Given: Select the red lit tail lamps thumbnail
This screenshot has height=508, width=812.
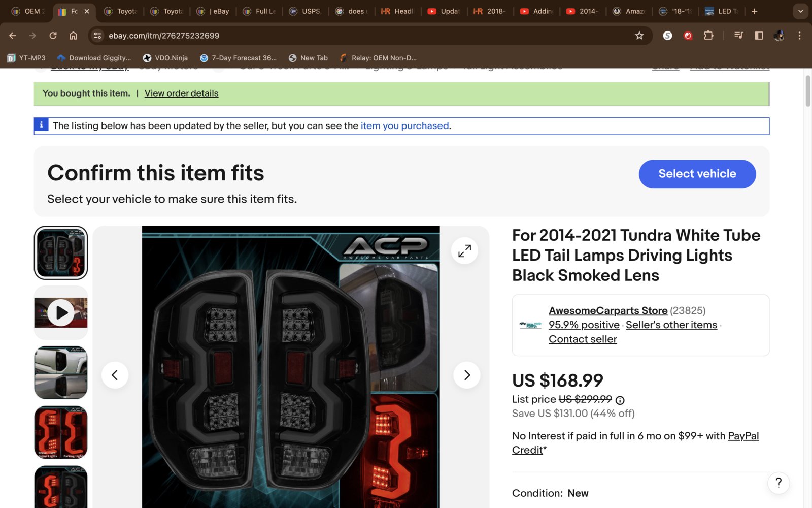Looking at the screenshot, I should [61, 432].
